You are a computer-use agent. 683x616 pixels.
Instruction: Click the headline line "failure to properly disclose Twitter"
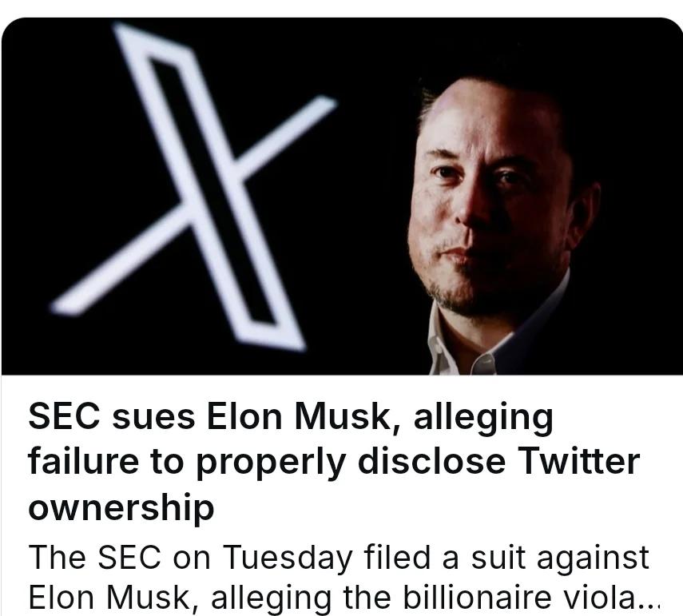coord(334,463)
